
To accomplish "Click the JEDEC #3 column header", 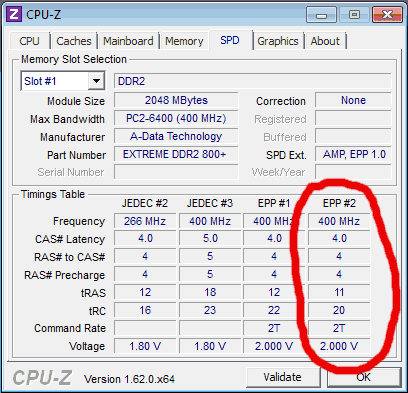I will [210, 203].
